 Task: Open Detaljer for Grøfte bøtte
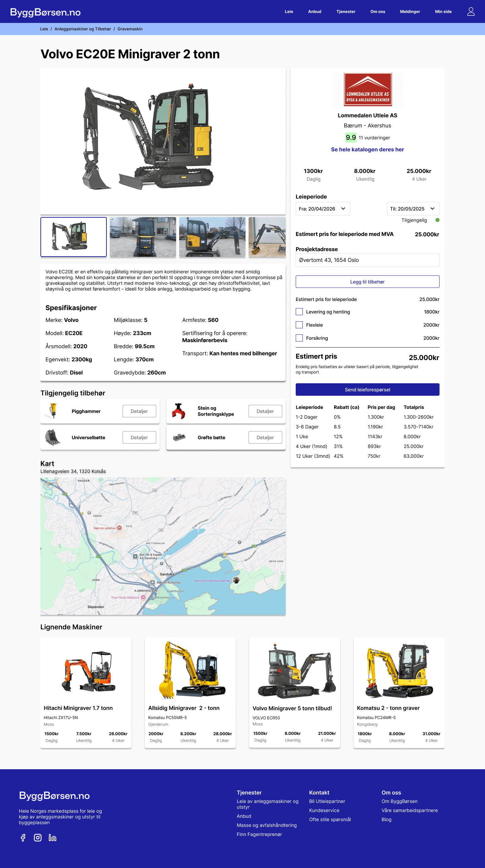tap(265, 437)
